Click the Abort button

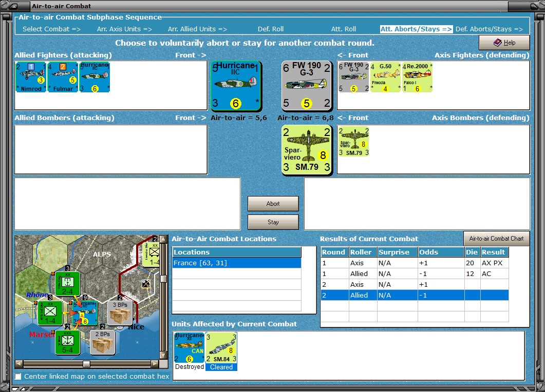pos(273,204)
